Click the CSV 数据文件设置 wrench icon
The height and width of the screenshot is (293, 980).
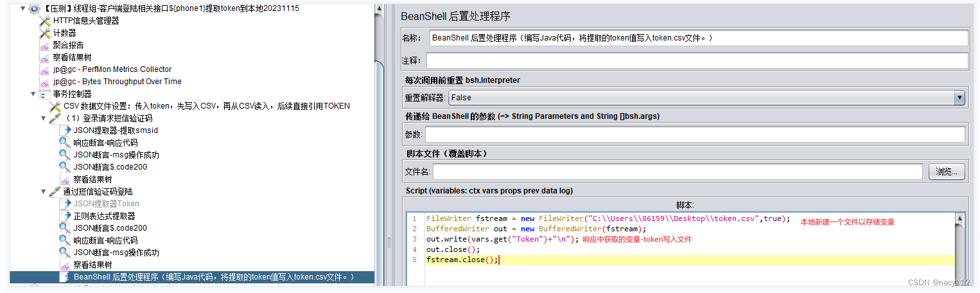55,106
